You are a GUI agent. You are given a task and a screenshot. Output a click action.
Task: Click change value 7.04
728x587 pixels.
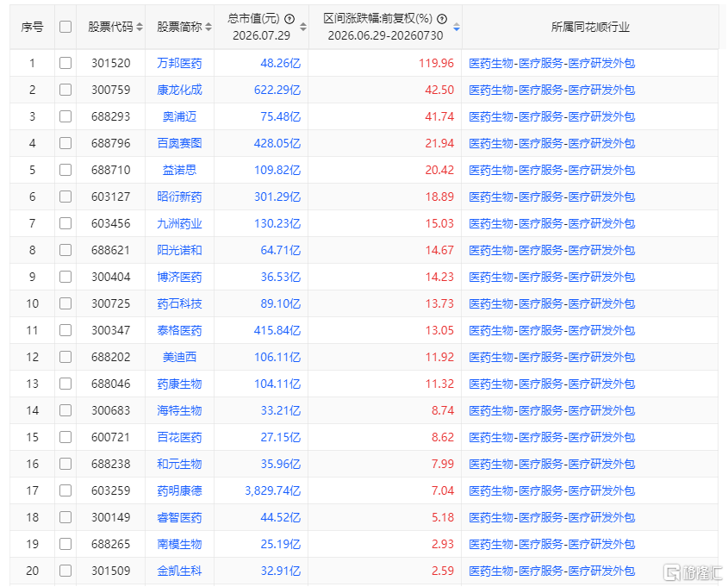(x=443, y=490)
